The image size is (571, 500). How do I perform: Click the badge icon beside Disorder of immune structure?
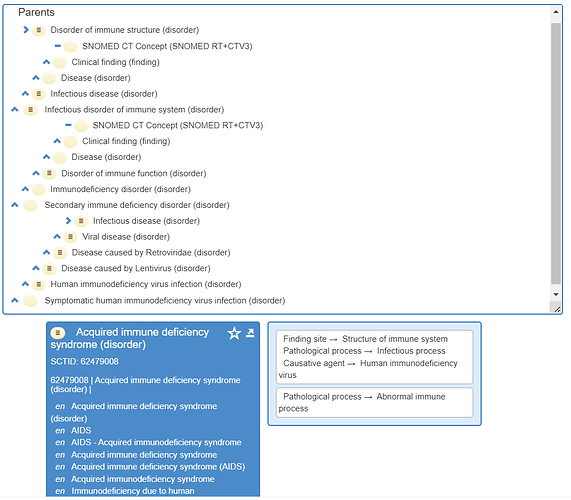tap(39, 30)
